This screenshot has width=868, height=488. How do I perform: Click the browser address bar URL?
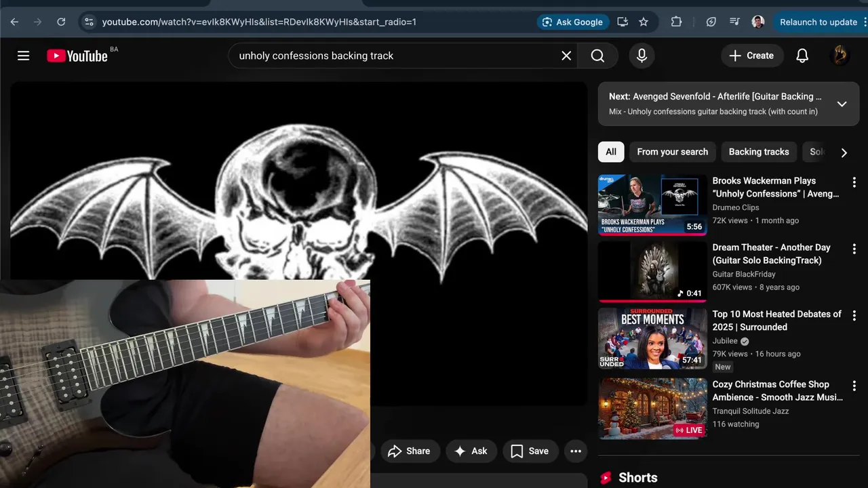[x=259, y=22]
